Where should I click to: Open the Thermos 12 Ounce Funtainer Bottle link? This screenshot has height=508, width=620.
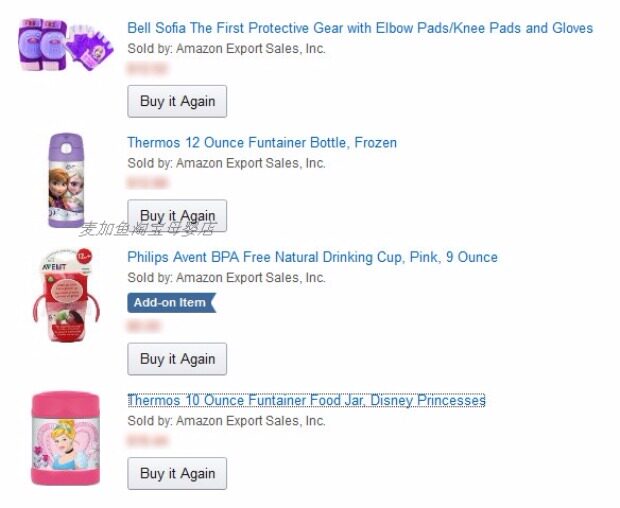[262, 143]
